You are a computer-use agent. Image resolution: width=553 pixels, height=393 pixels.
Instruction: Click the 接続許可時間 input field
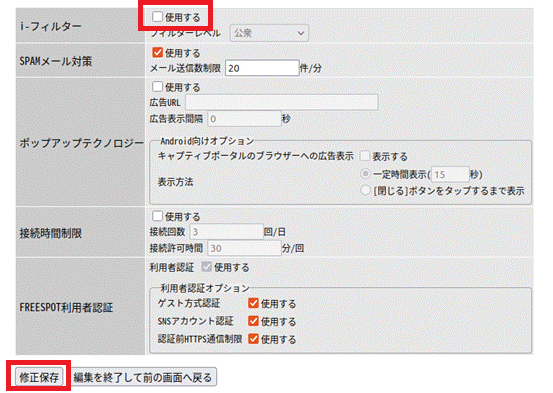pyautogui.click(x=244, y=248)
